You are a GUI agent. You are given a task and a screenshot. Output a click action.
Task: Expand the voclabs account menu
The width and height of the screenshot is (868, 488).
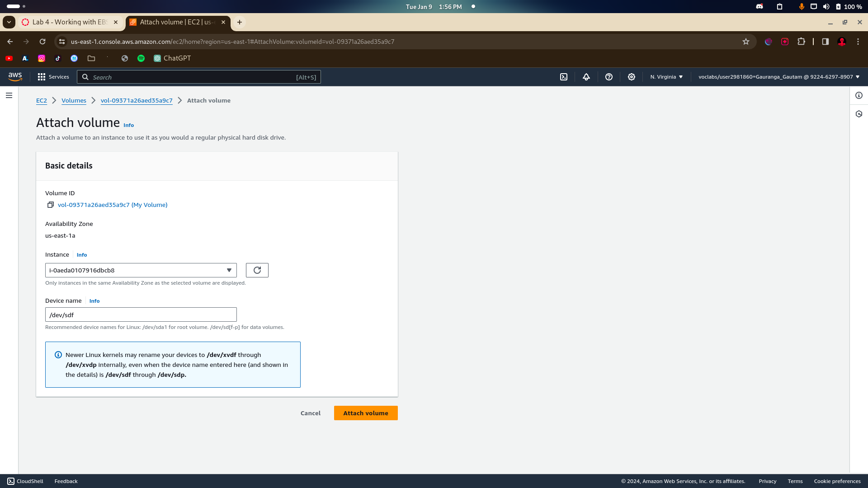click(x=778, y=77)
